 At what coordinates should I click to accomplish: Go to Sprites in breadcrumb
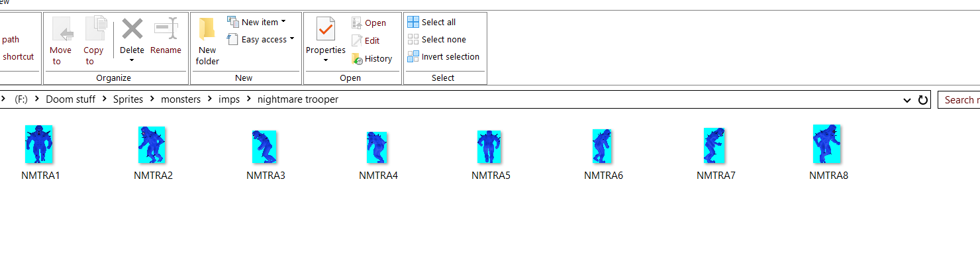click(127, 99)
